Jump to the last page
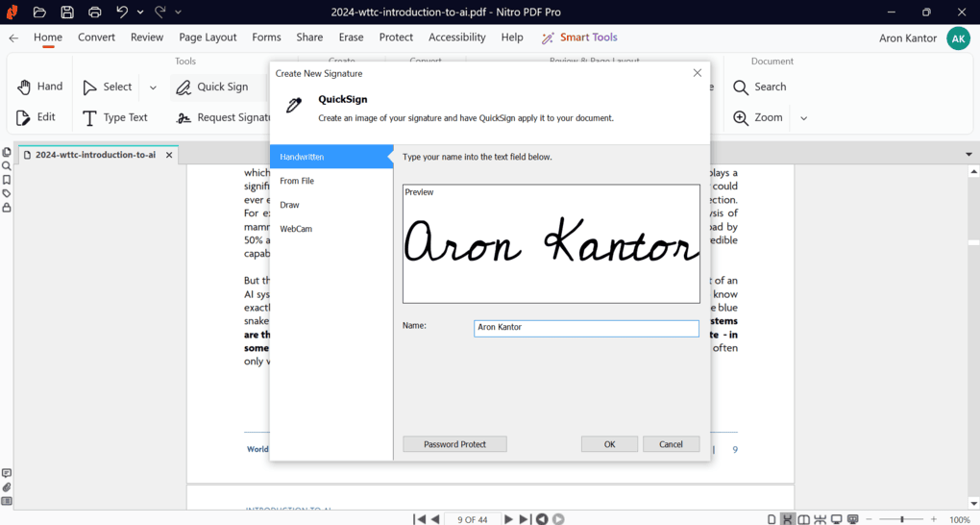The height and width of the screenshot is (525, 980). [x=525, y=519]
